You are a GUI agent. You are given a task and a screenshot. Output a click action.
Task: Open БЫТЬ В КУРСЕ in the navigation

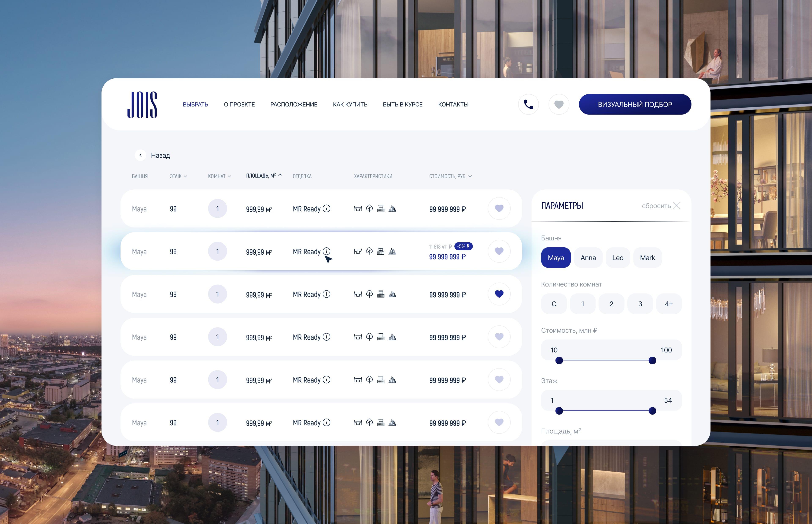point(402,104)
